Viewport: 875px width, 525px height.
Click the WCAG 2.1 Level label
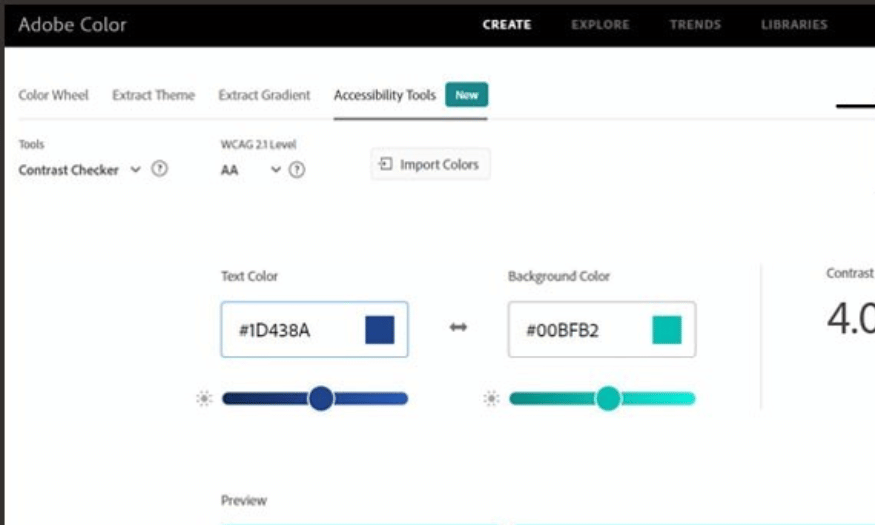[258, 145]
